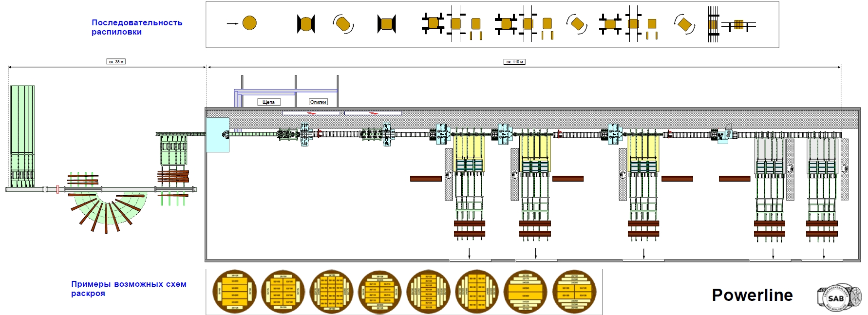Click the Powerline title
The image size is (868, 315).
point(752,295)
